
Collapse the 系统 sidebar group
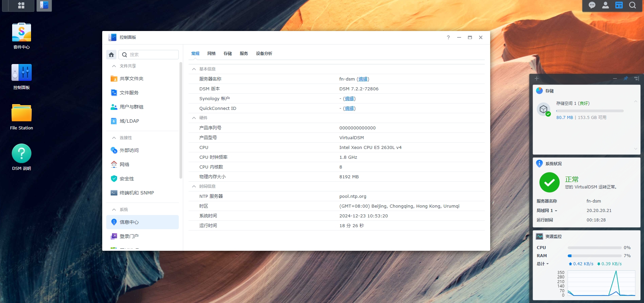[114, 210]
